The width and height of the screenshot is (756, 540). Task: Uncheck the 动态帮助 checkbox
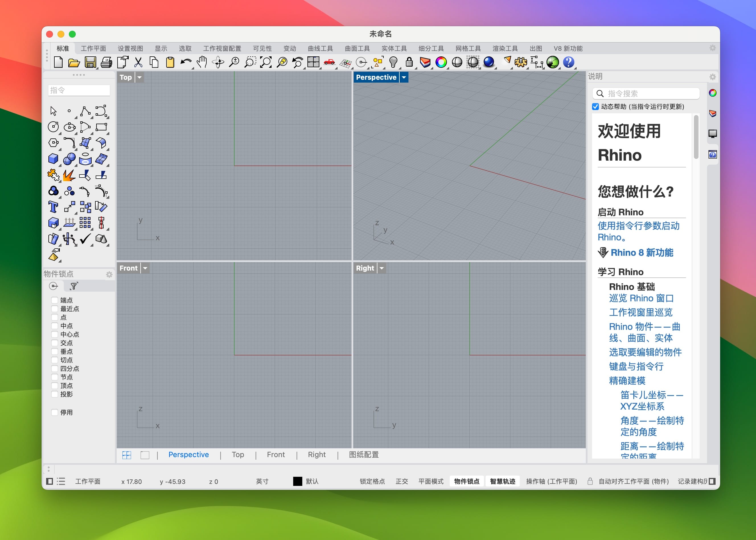(x=595, y=107)
